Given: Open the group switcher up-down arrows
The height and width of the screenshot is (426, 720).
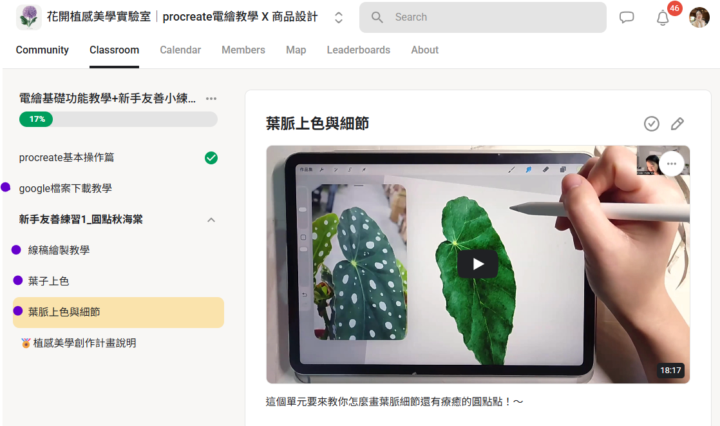Looking at the screenshot, I should [338, 17].
